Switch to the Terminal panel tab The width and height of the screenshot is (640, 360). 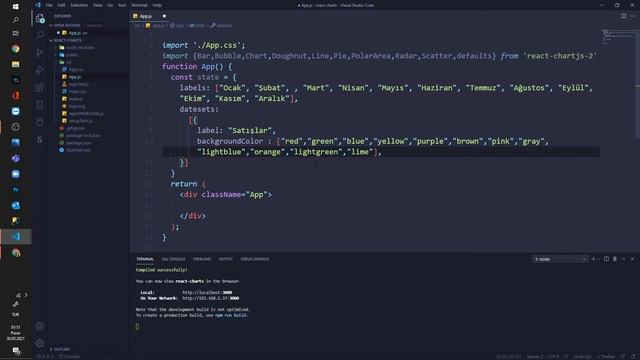tap(145, 259)
